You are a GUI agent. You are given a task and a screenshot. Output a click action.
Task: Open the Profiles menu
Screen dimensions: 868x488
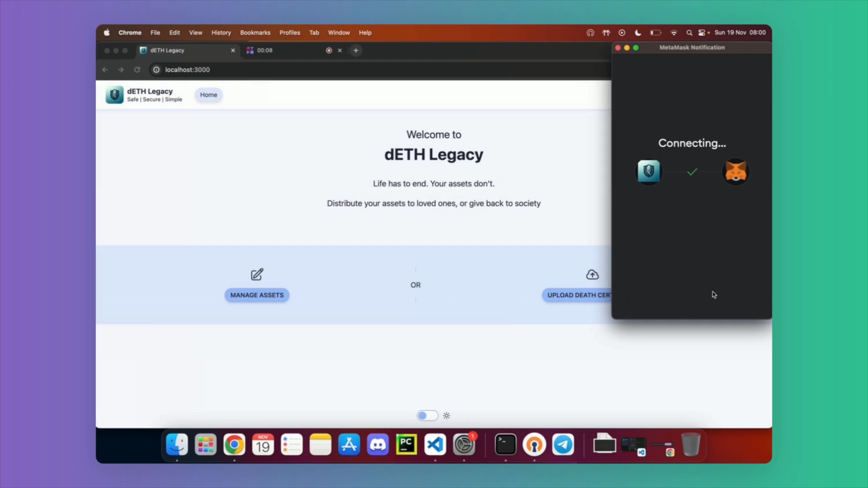[x=289, y=33]
